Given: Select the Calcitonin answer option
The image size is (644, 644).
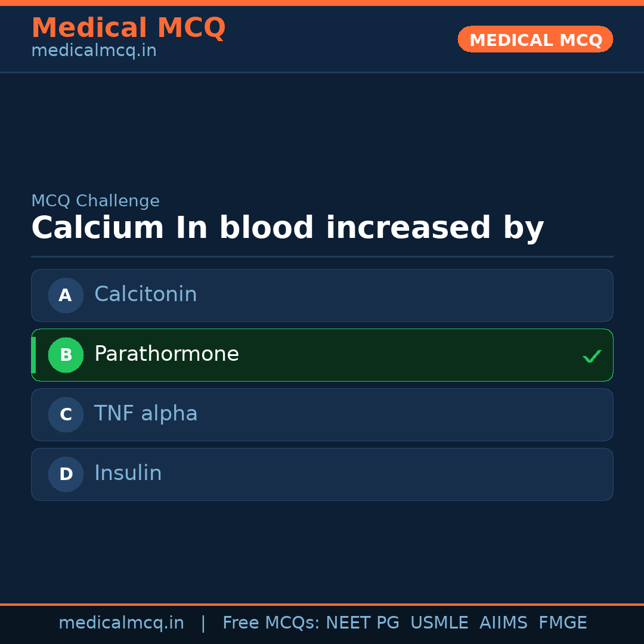Looking at the screenshot, I should point(322,295).
